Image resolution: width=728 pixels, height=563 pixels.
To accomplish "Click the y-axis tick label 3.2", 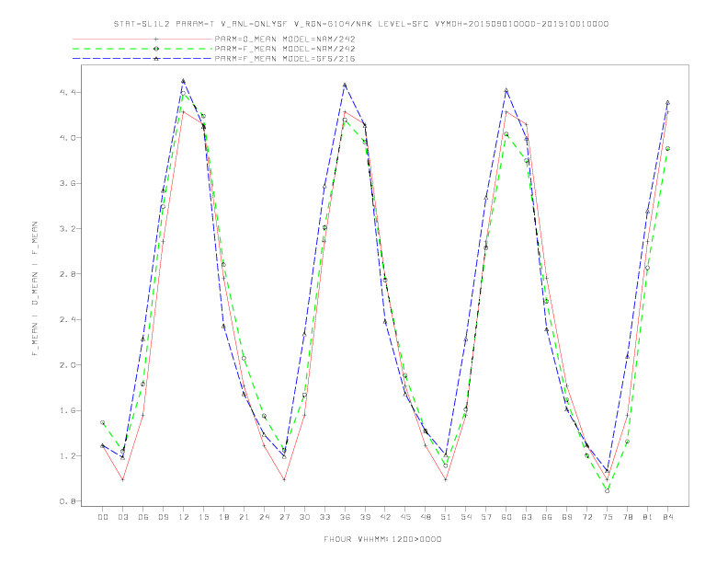I will coord(67,228).
